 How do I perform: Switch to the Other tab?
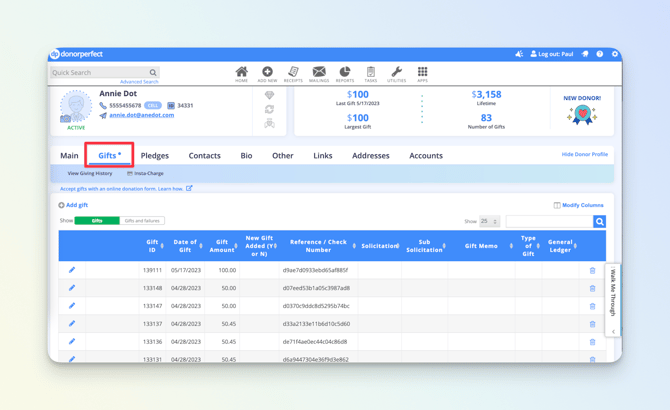(283, 155)
